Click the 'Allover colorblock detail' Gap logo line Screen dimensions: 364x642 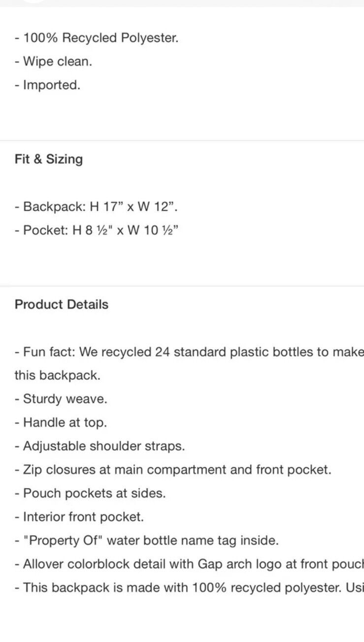pos(189,564)
